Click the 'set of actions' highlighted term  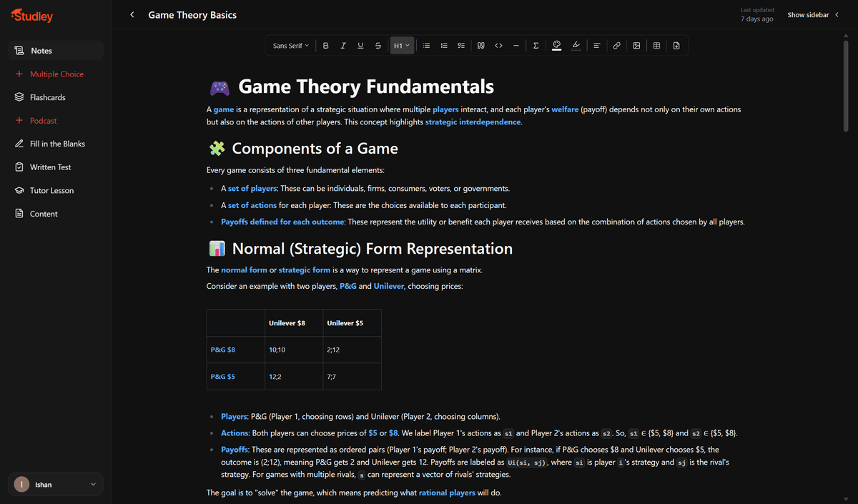click(x=252, y=205)
